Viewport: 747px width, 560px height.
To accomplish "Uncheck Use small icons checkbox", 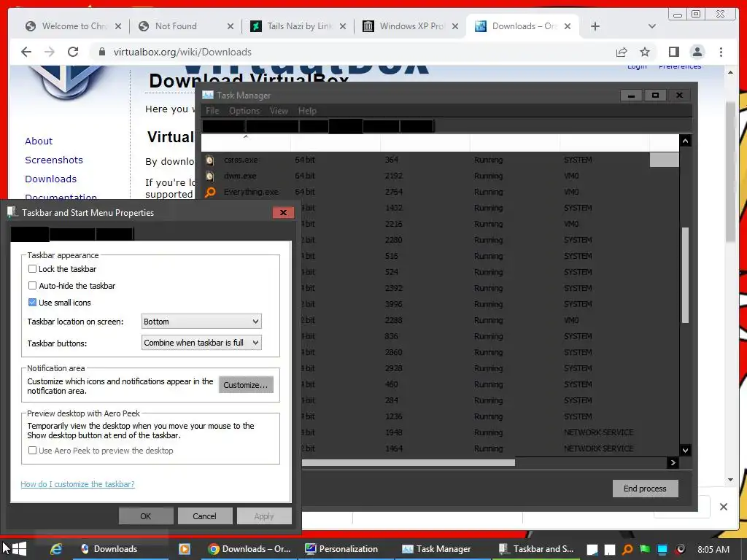I will (32, 303).
